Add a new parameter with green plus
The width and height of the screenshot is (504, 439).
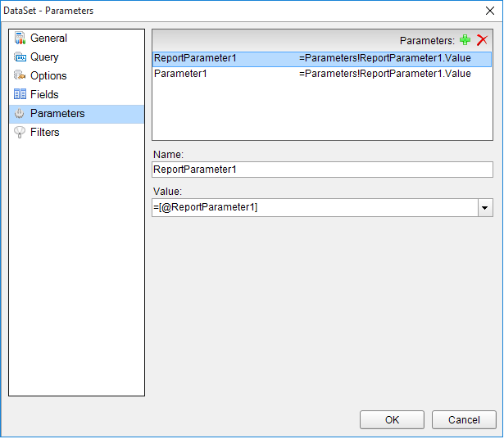(x=465, y=40)
